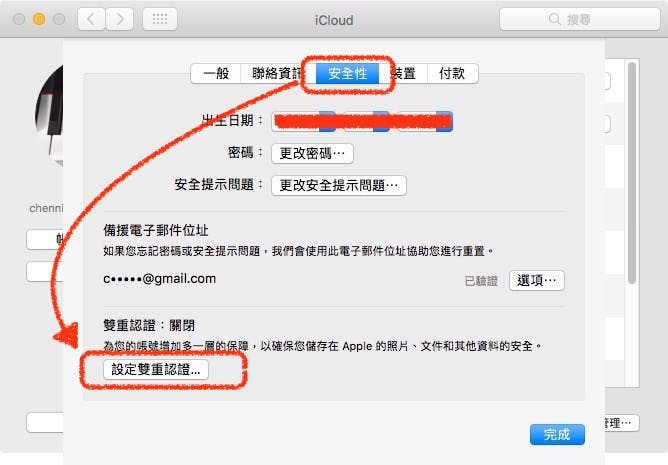The height and width of the screenshot is (465, 668).
Task: Click the 設定雙重認證 button
Action: (x=156, y=370)
